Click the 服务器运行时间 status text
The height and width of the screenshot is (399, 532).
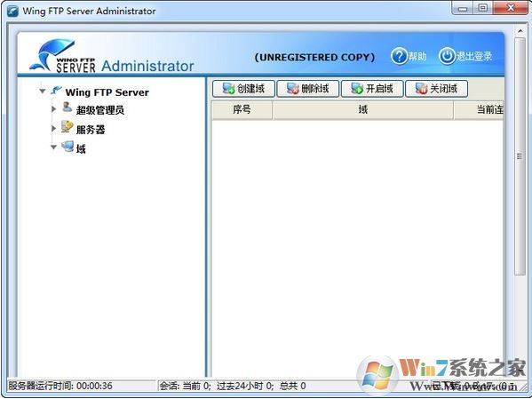tap(60, 386)
